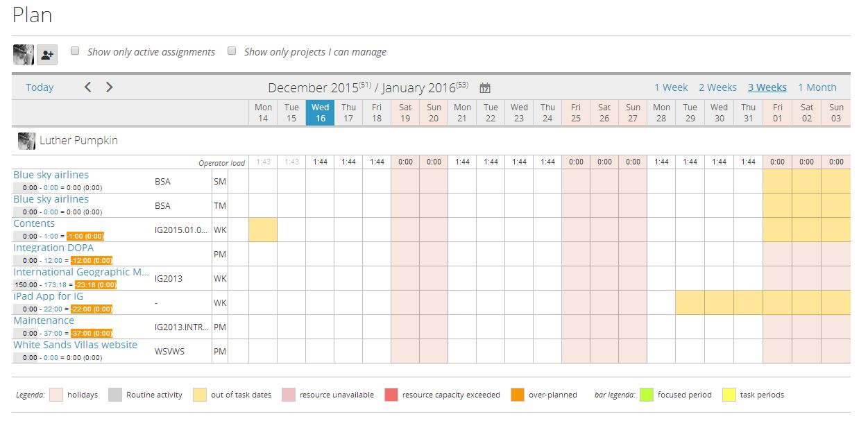Select the Wed 16 highlighted day header
The width and height of the screenshot is (868, 428).
320,112
